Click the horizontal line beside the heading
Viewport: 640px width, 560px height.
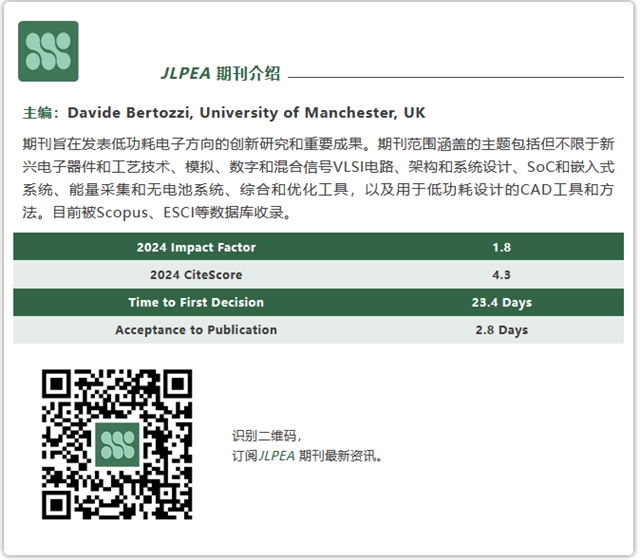pos(455,76)
